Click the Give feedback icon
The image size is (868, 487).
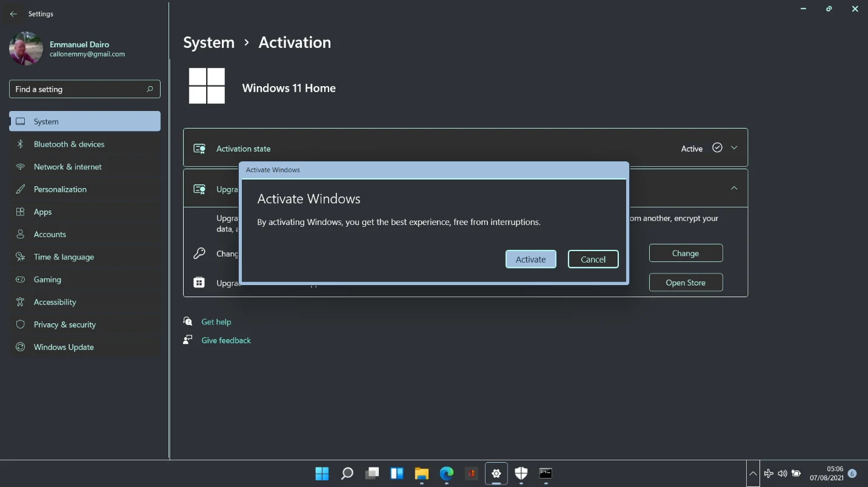click(x=188, y=340)
